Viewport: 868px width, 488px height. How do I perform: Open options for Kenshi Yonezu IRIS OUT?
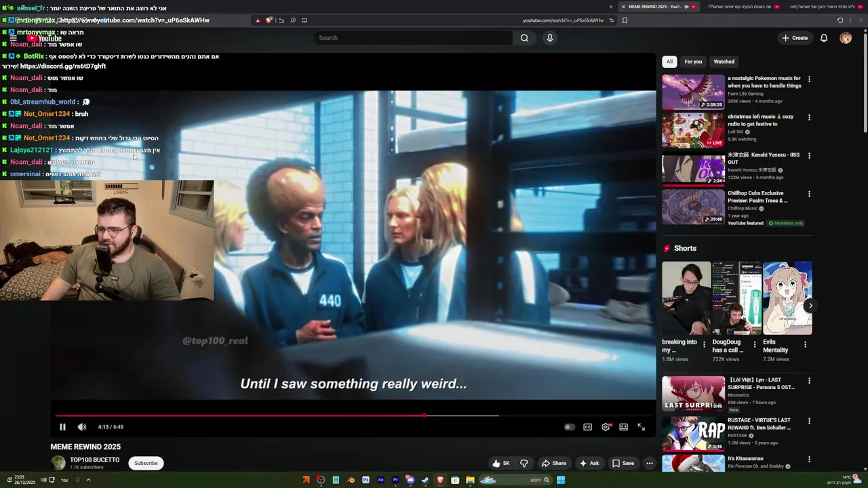(x=809, y=156)
